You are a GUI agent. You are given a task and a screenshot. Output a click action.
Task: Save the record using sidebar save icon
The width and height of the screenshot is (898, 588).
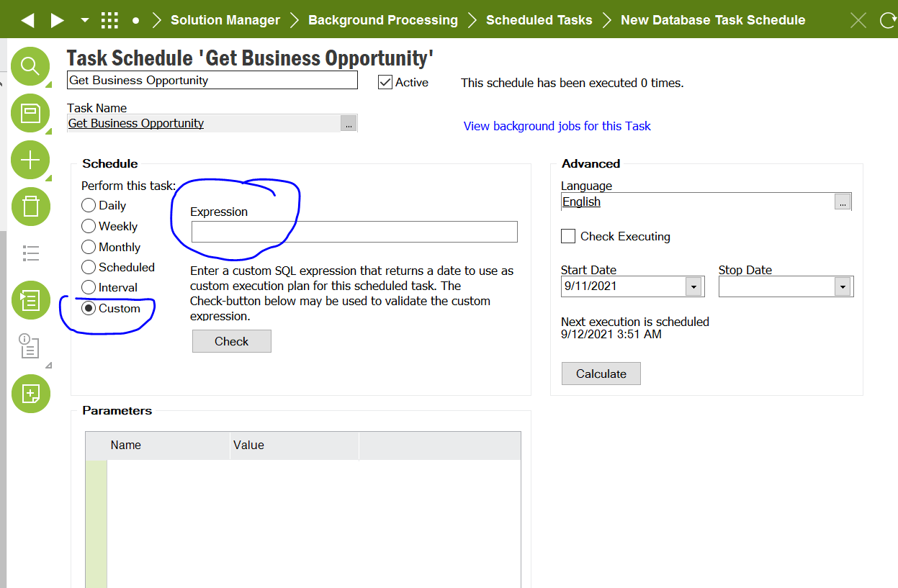30,113
